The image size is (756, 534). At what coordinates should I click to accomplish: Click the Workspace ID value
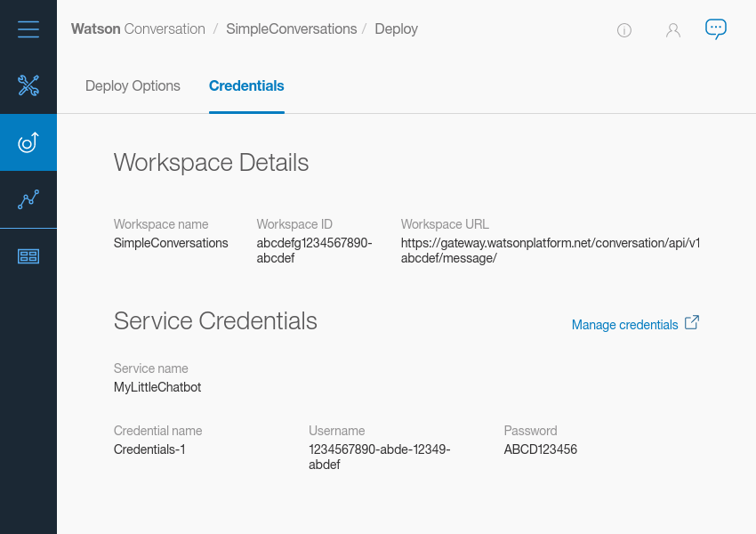point(314,250)
